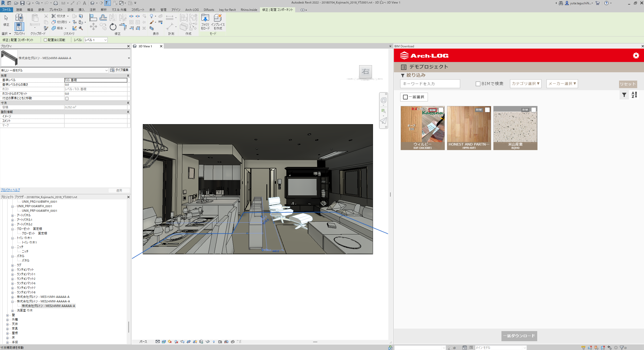Screen dimensions: 644x350
Task: Click the Type Properties icon in ribbon
Action: [x=19, y=17]
